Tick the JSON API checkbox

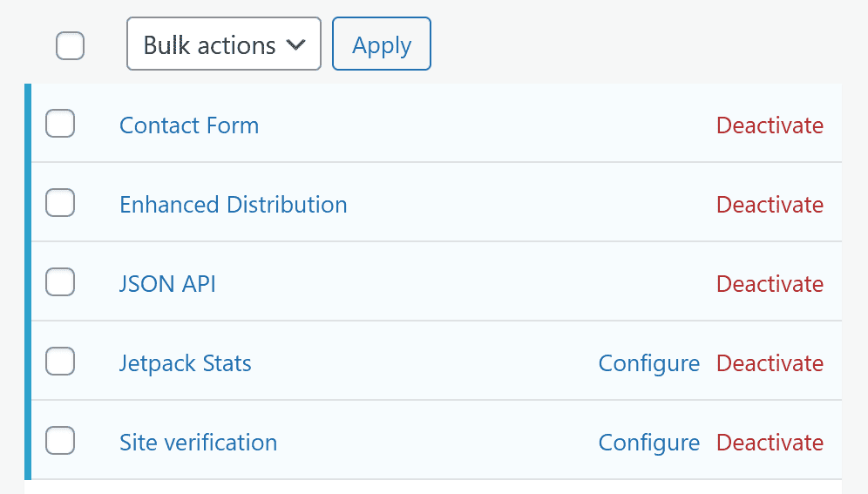[x=60, y=281]
